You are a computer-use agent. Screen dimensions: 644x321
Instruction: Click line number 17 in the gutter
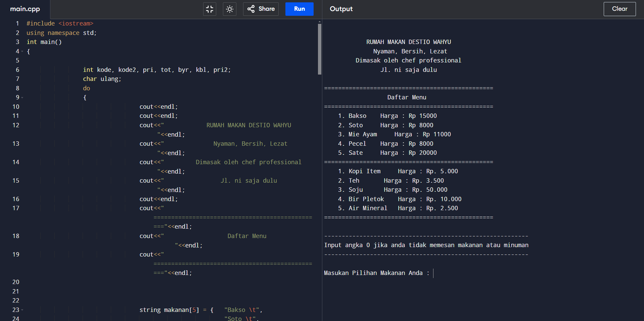pyautogui.click(x=16, y=208)
